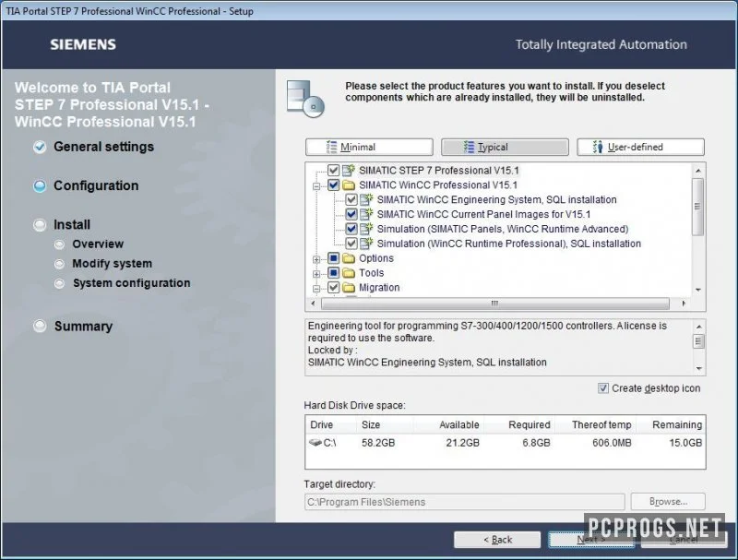This screenshot has width=738, height=560.
Task: Click feature tree horizontal scroll right arrow
Action: 684,304
